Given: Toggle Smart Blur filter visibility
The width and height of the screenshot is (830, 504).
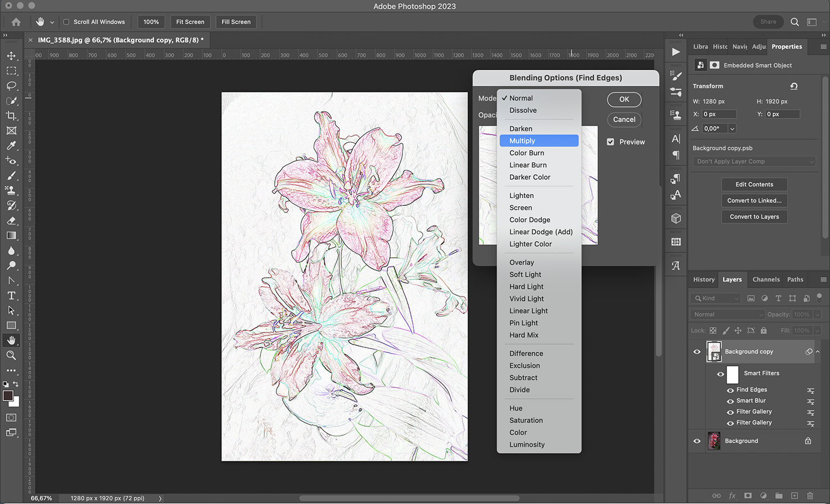Looking at the screenshot, I should pos(731,401).
